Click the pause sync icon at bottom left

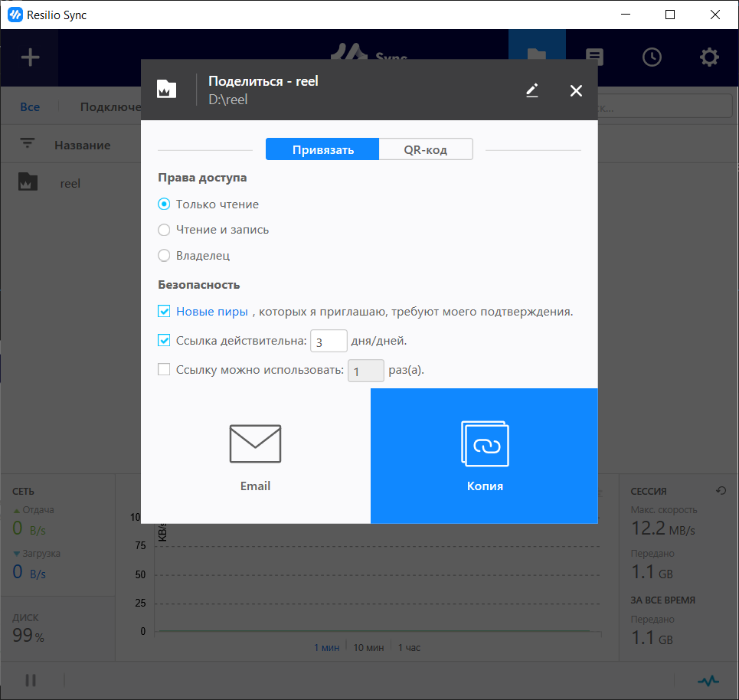(x=31, y=680)
